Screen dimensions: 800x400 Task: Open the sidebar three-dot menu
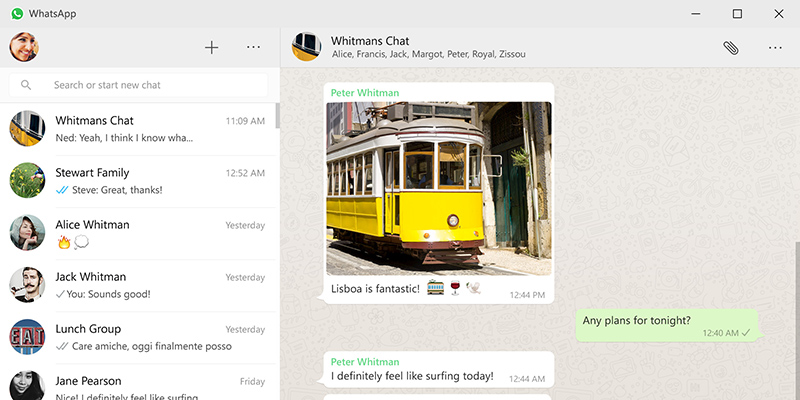[253, 47]
